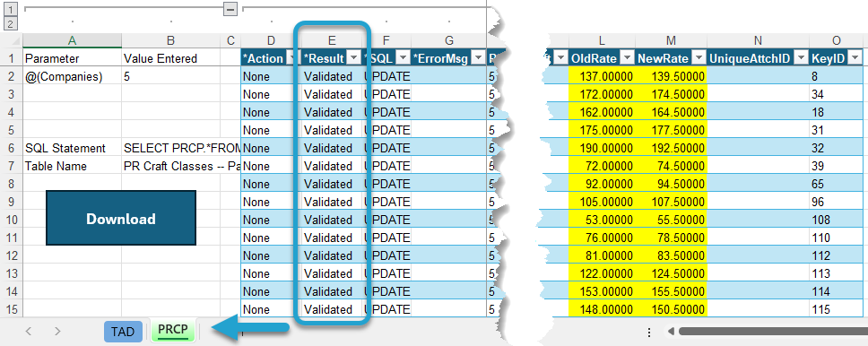Open the *ErrorMsg column filter dropdown
The height and width of the screenshot is (346, 868).
tap(477, 58)
